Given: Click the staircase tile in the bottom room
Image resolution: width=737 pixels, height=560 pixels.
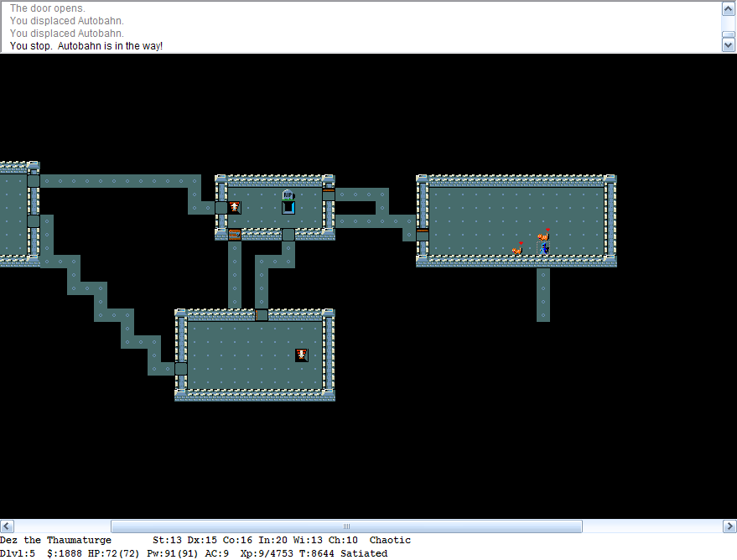Looking at the screenshot, I should 302,355.
